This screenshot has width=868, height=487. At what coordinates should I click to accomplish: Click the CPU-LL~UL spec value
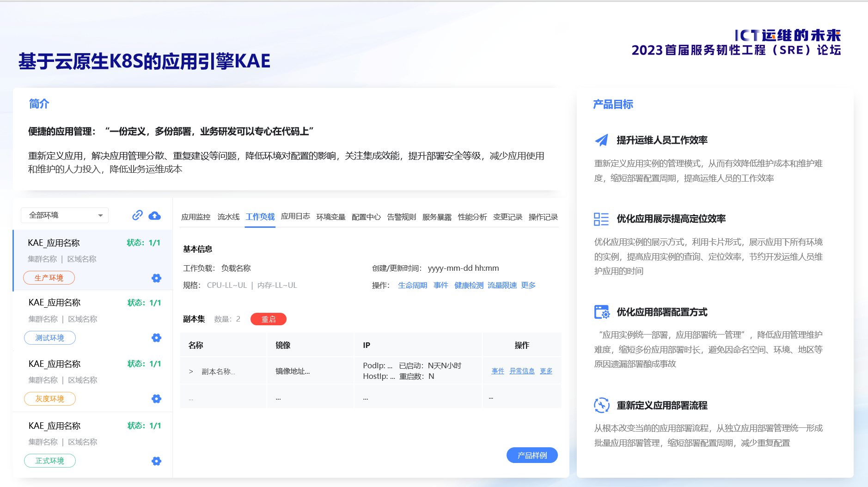pyautogui.click(x=227, y=285)
